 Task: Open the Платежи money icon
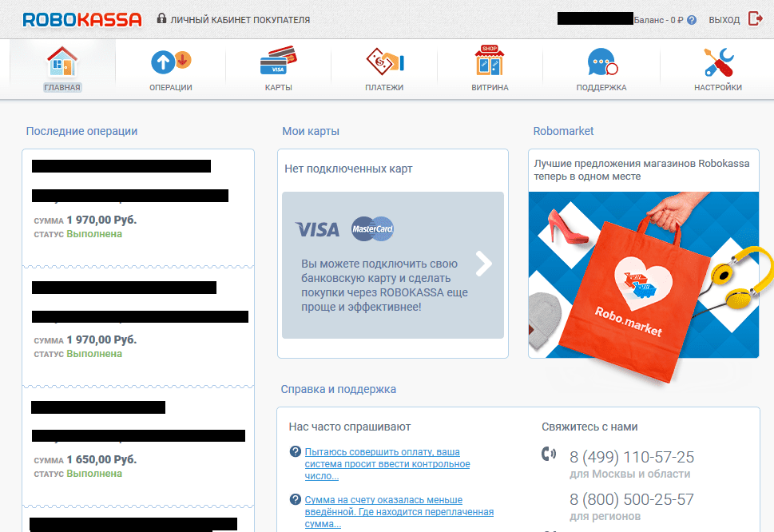384,62
